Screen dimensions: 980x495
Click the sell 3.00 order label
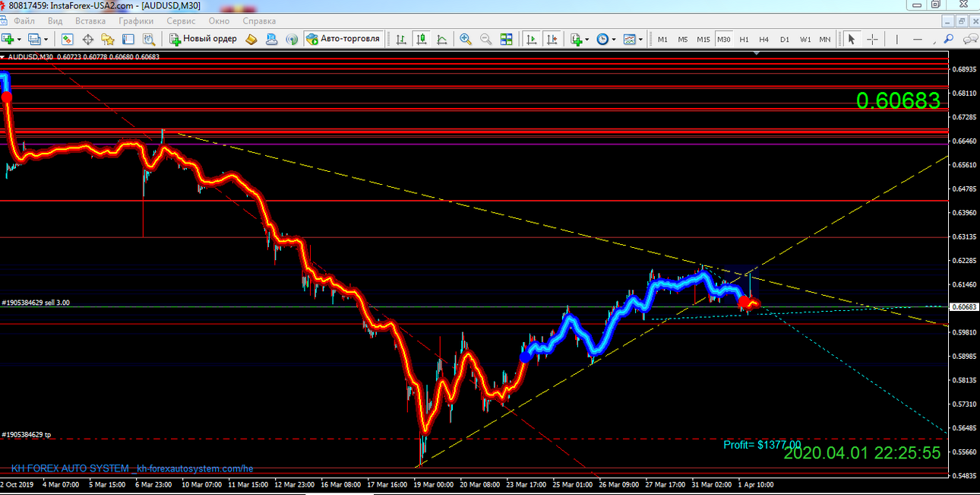(x=36, y=303)
